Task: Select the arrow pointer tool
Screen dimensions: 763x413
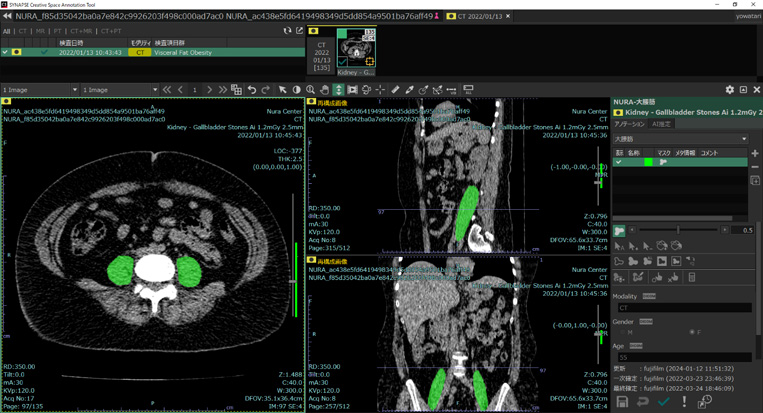Action: click(283, 90)
